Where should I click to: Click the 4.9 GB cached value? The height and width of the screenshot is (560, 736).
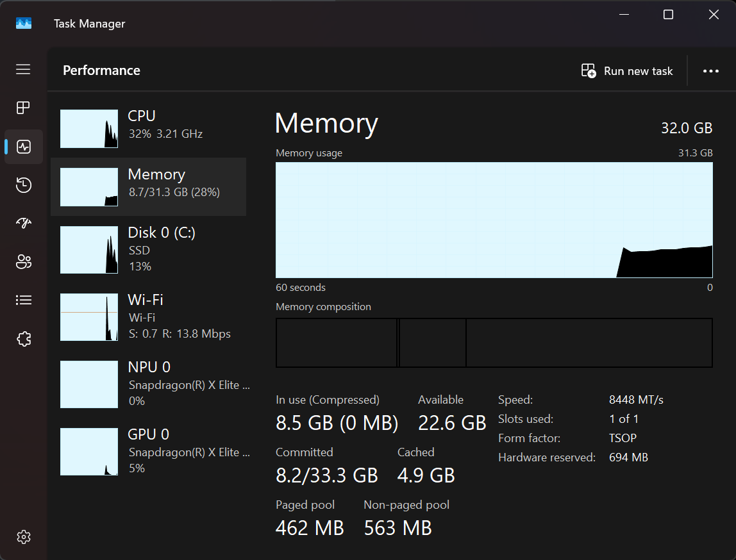click(x=426, y=475)
